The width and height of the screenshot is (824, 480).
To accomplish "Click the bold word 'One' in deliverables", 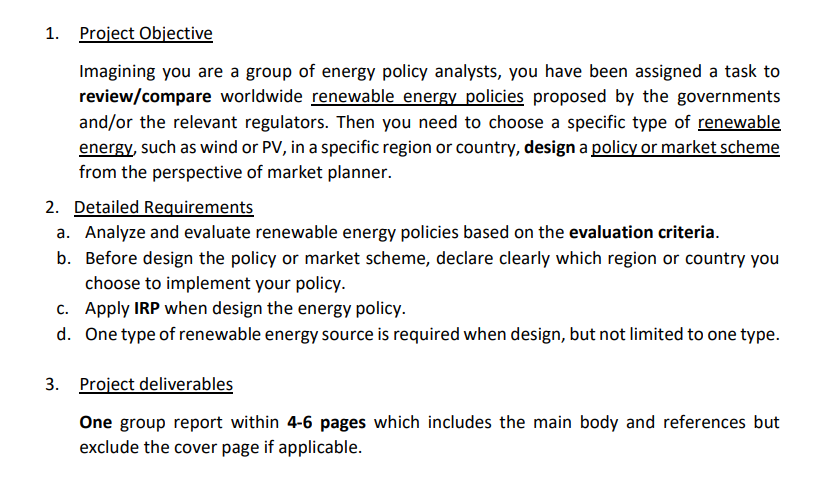I will (95, 422).
